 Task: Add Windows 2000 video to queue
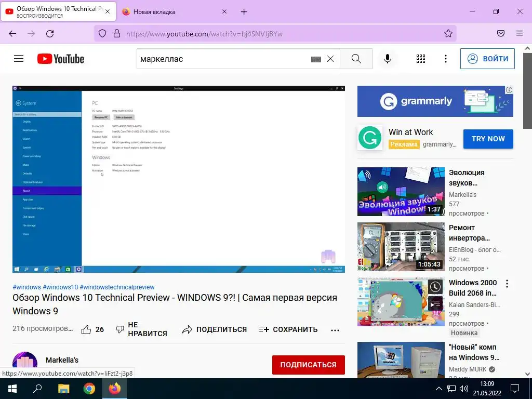[435, 303]
